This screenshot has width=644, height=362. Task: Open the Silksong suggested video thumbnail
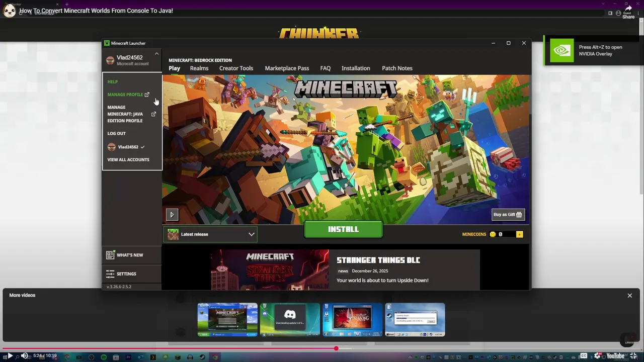(352, 320)
